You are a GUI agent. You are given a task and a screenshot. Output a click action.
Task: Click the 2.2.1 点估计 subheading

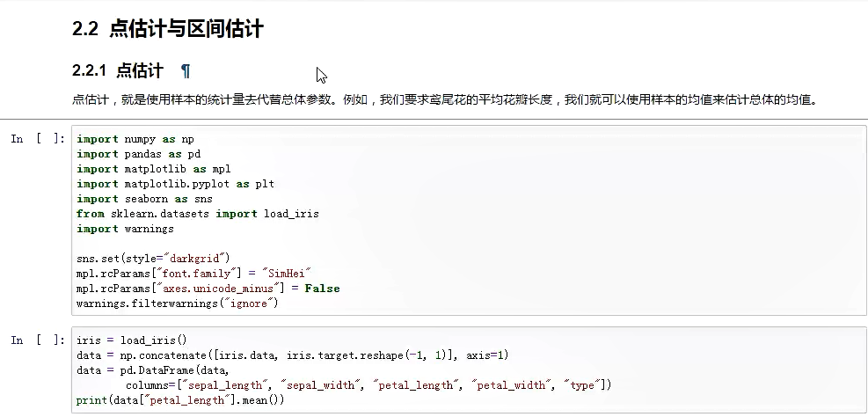pos(118,71)
